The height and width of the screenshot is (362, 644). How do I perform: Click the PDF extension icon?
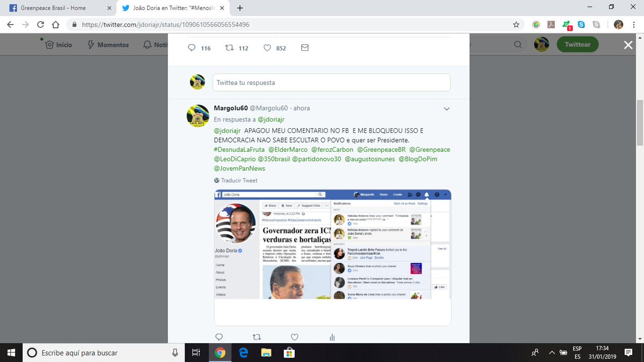tap(551, 25)
